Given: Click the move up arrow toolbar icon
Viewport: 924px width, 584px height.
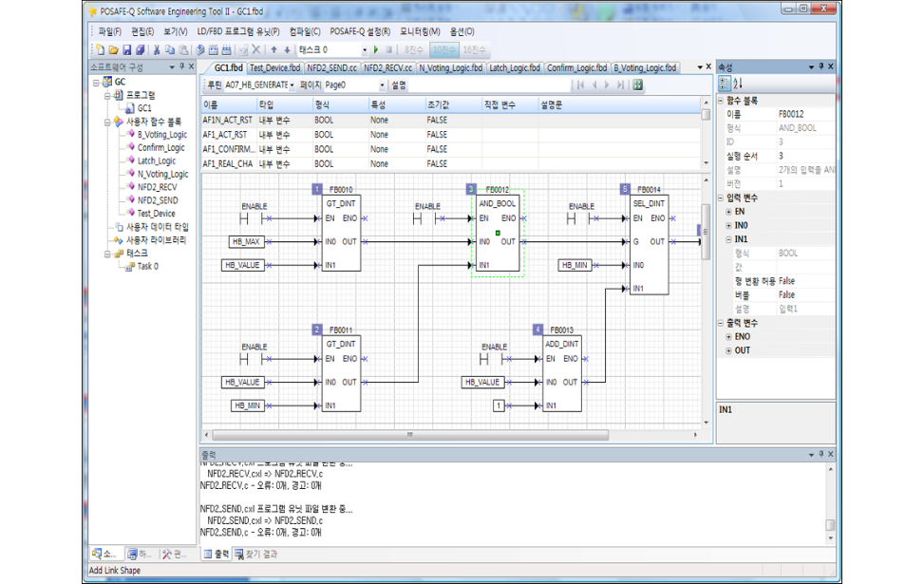Looking at the screenshot, I should 274,49.
